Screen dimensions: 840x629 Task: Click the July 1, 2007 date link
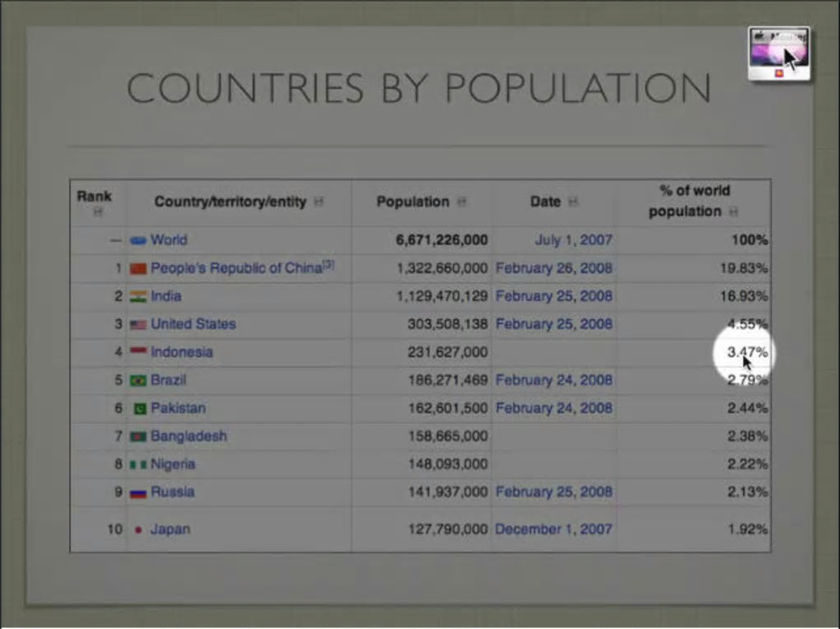pyautogui.click(x=573, y=240)
